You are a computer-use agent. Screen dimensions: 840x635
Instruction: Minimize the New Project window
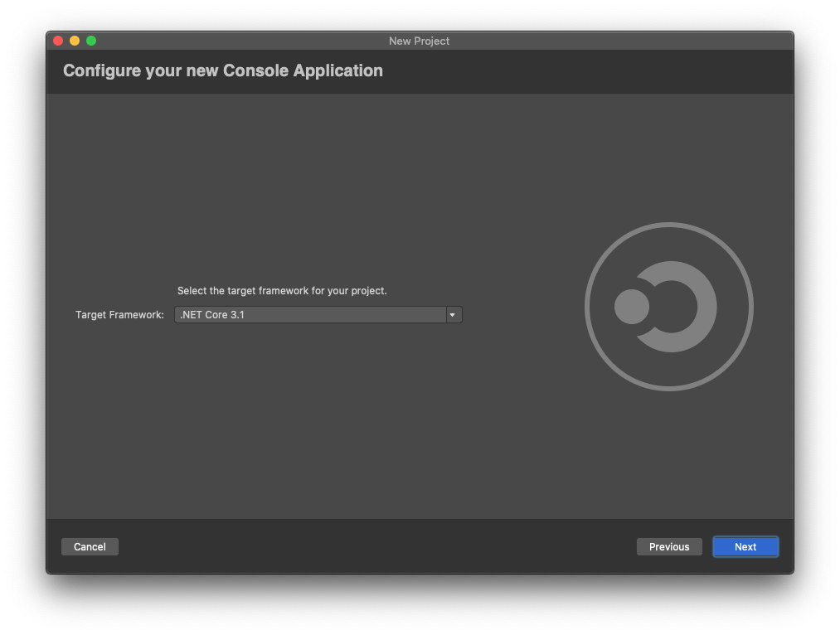pos(75,41)
